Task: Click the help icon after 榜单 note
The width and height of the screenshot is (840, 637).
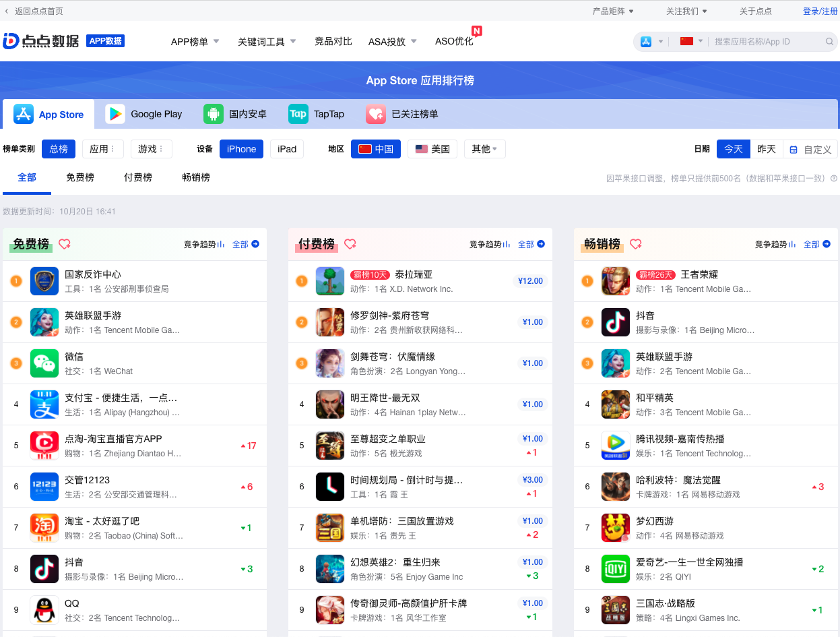Action: click(x=834, y=179)
